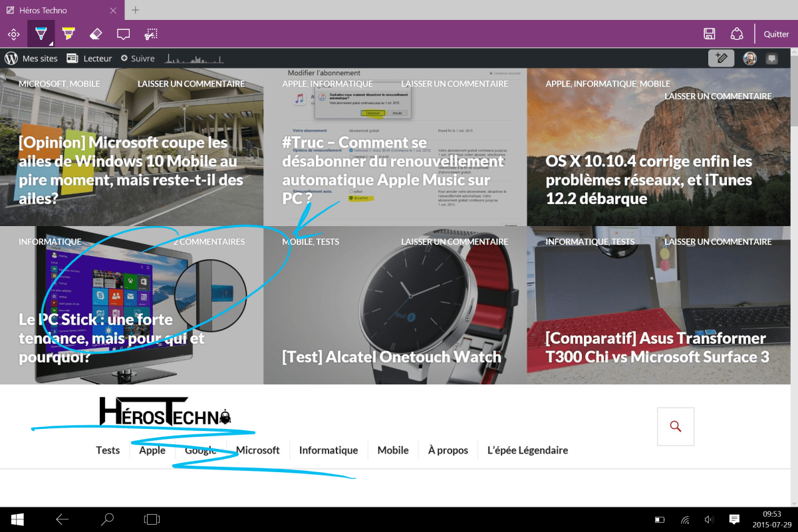
Task: Open the À propos page
Action: 448,450
